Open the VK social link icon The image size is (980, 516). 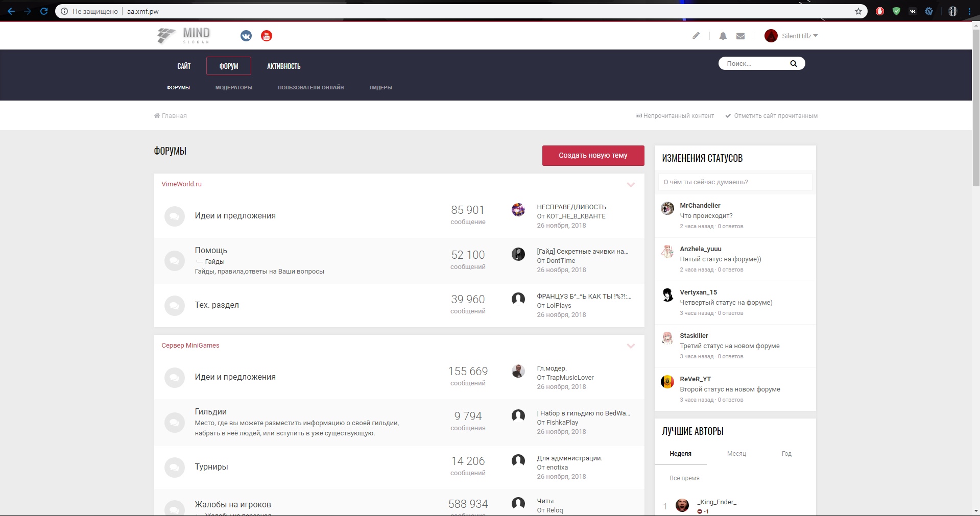[246, 36]
